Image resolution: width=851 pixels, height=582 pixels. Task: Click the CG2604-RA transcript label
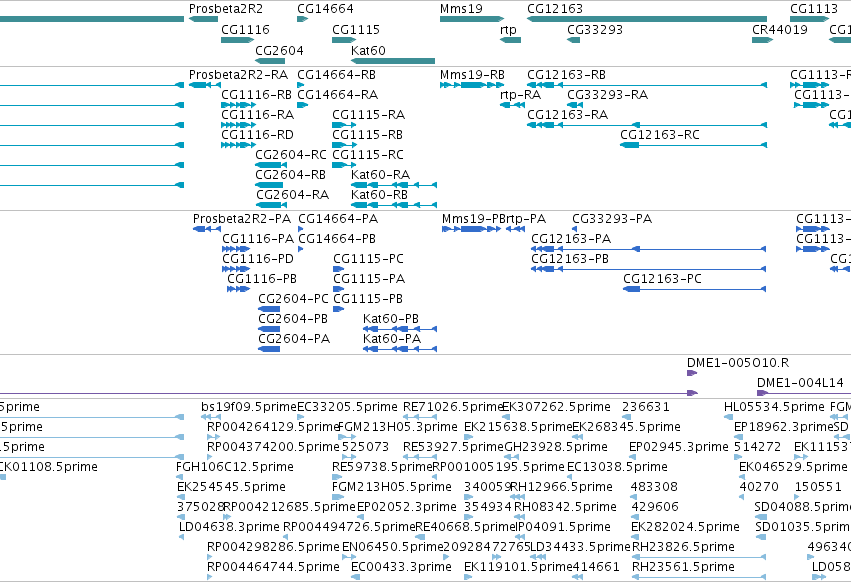293,194
